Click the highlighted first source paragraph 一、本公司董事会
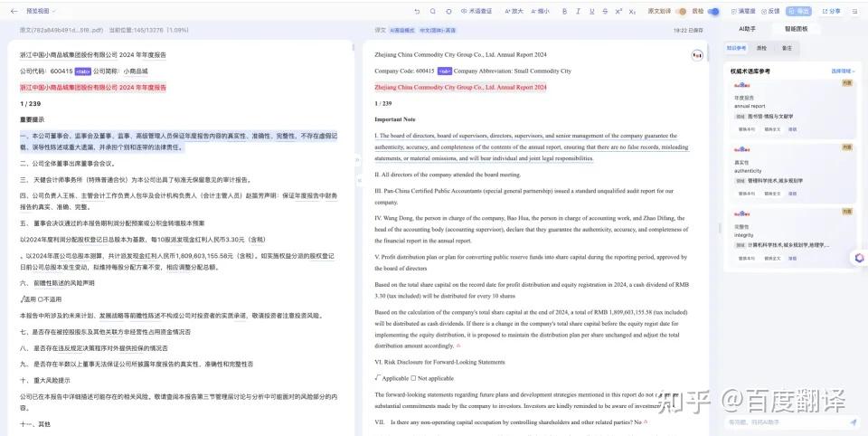Screen dimensions: 868x436 [x=179, y=142]
